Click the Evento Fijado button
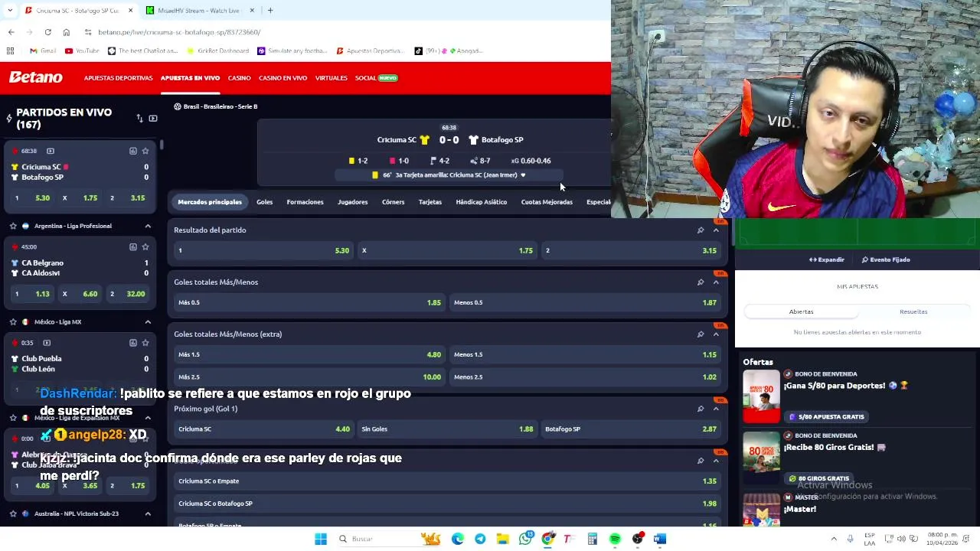 pyautogui.click(x=886, y=259)
